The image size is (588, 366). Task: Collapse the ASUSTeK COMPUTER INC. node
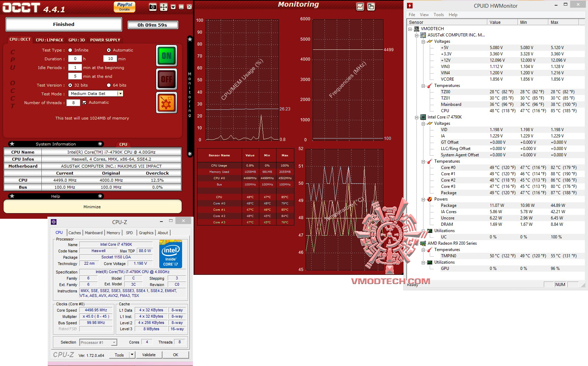[416, 35]
